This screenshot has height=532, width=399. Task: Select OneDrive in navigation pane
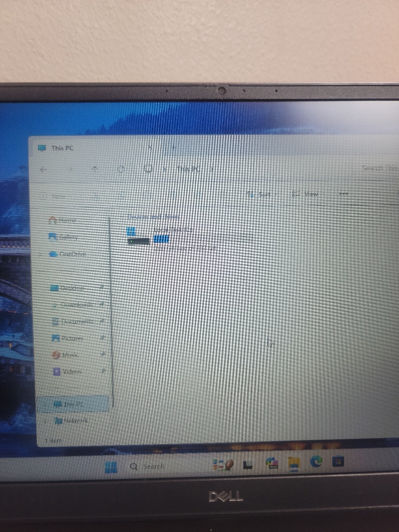pos(67,254)
